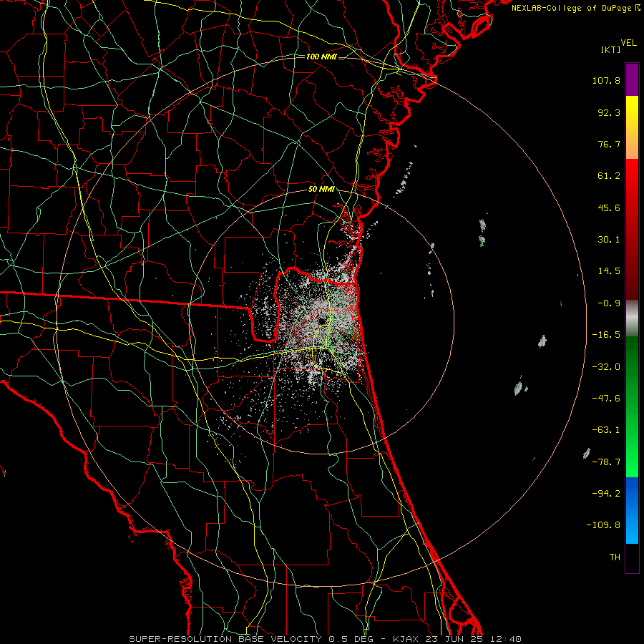Click the 50 NMI range ring label
Image resolution: width=644 pixels, height=644 pixels.
(x=321, y=189)
